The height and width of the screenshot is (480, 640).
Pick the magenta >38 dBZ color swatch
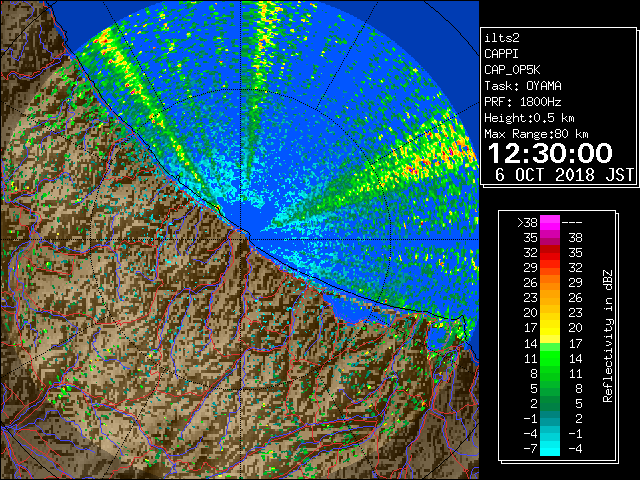pos(550,222)
